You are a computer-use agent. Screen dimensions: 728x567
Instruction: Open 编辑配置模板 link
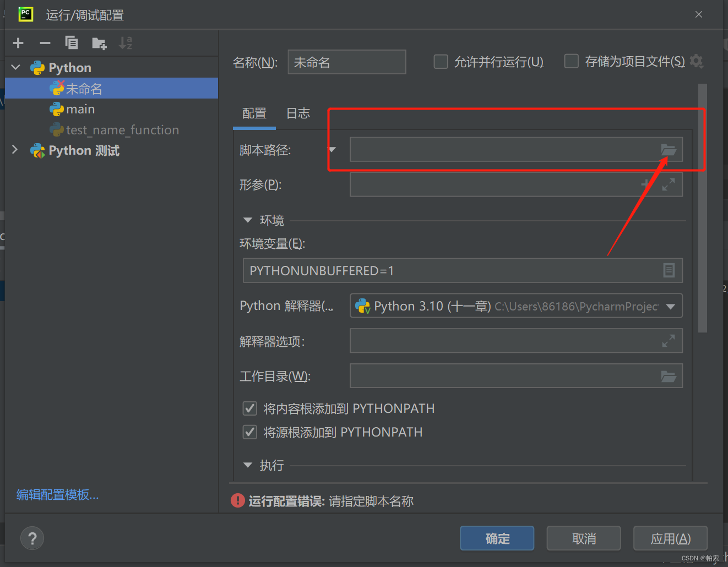click(57, 494)
